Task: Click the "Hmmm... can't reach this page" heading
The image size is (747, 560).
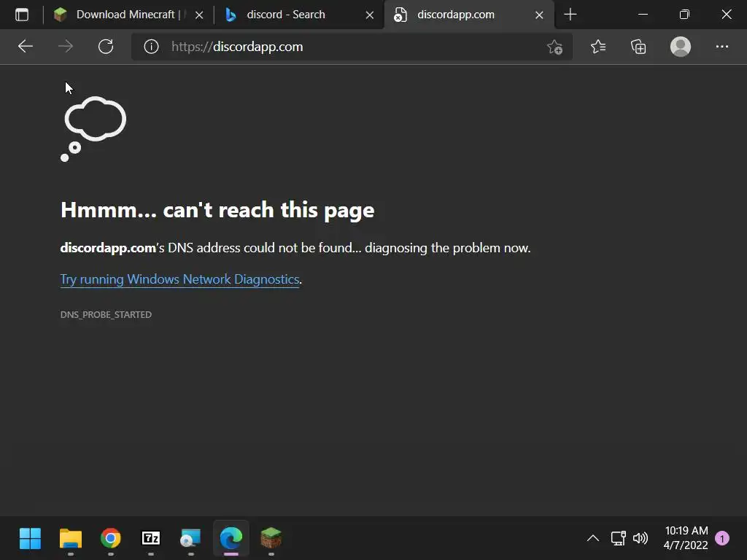Action: (217, 210)
